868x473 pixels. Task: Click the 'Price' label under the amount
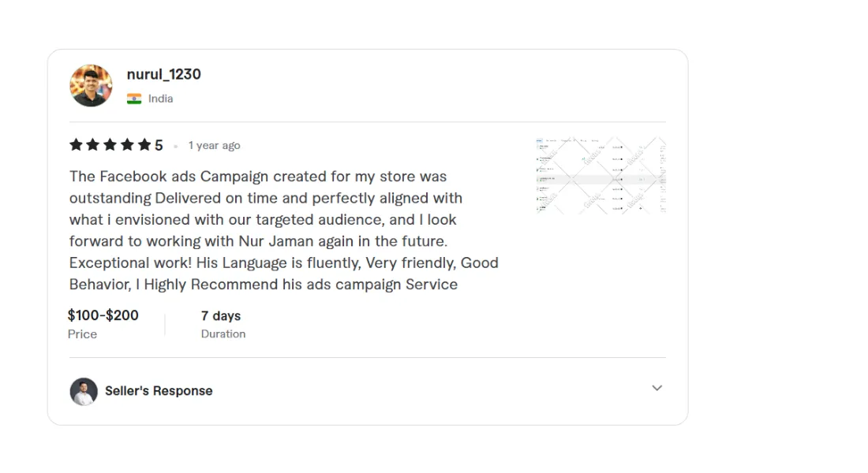(x=83, y=334)
